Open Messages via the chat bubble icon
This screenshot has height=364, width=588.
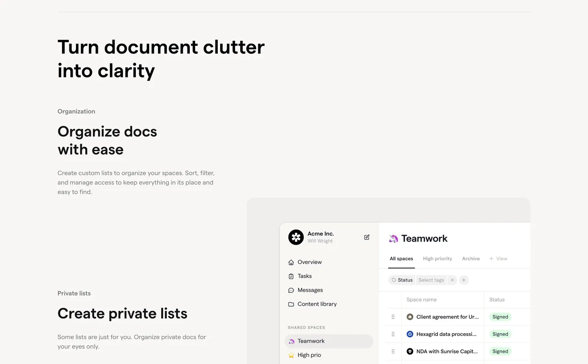coord(291,290)
